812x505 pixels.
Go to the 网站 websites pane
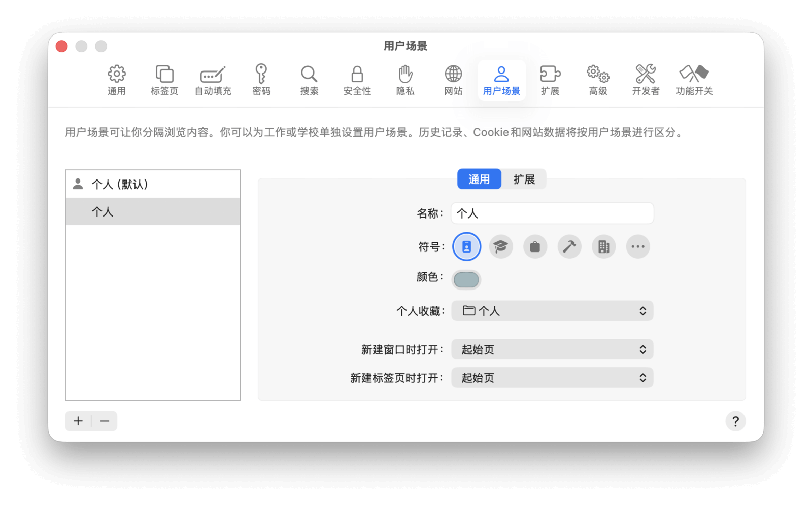tap(453, 80)
